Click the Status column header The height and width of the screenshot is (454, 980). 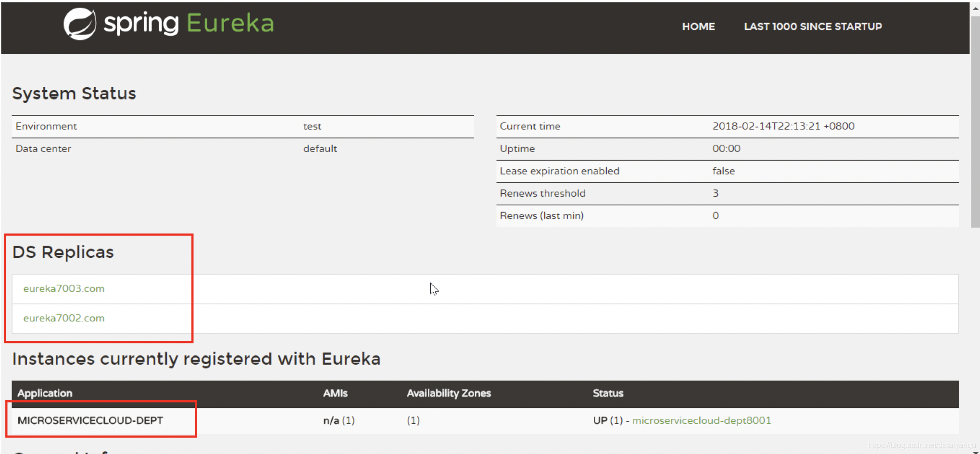point(608,393)
